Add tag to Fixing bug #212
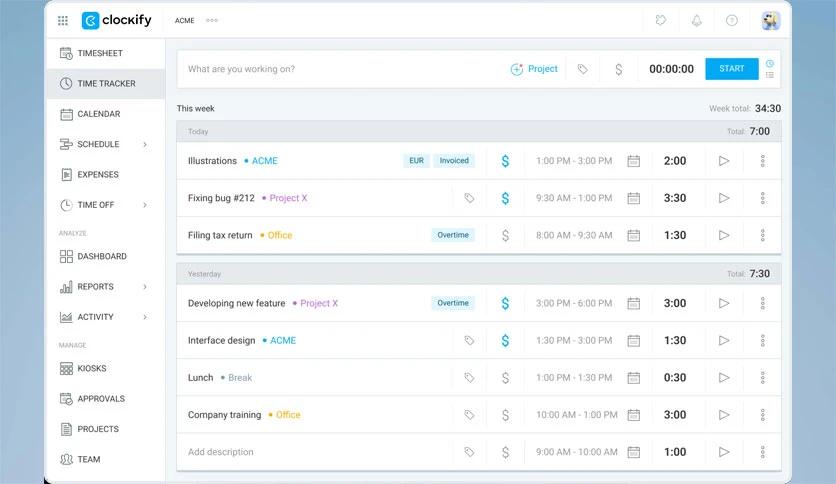836x484 pixels. (x=469, y=198)
